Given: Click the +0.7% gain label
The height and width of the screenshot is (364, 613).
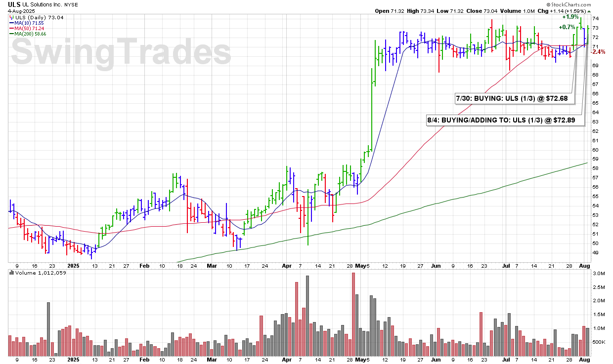Looking at the screenshot, I should [x=567, y=27].
